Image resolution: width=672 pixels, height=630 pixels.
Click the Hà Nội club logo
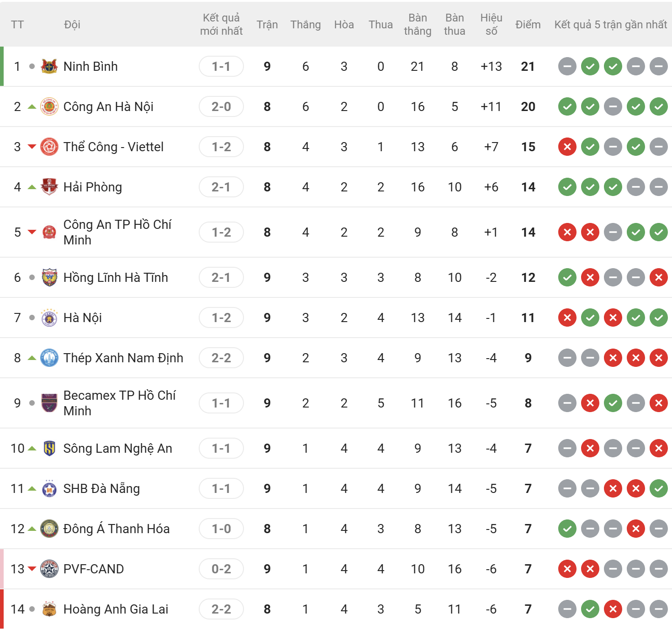click(x=49, y=318)
